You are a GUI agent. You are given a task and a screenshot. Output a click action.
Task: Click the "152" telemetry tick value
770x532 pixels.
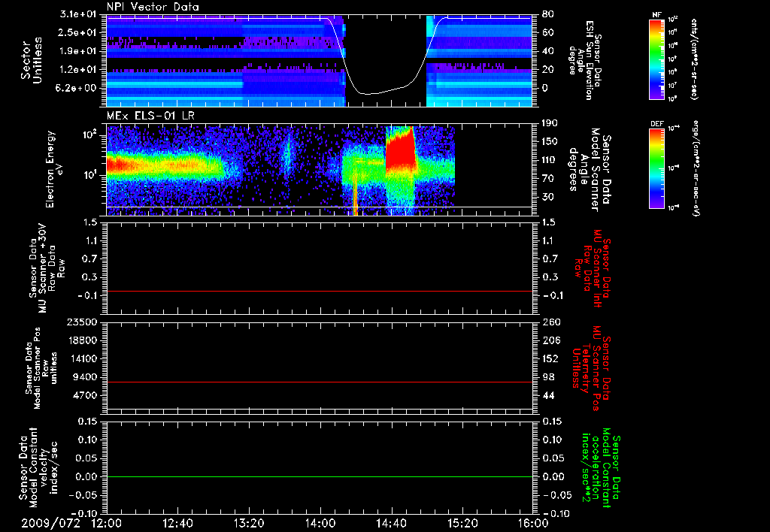(551, 358)
